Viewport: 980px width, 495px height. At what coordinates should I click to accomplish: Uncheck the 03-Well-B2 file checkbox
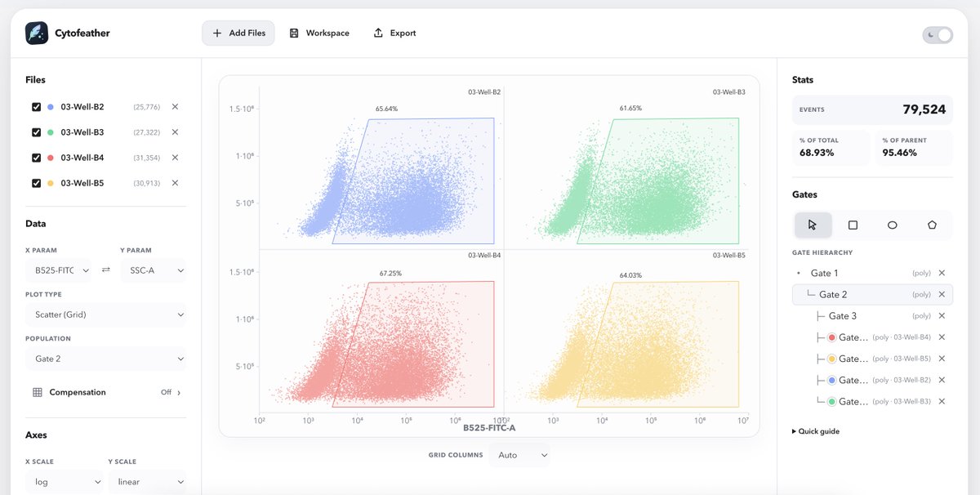point(36,107)
